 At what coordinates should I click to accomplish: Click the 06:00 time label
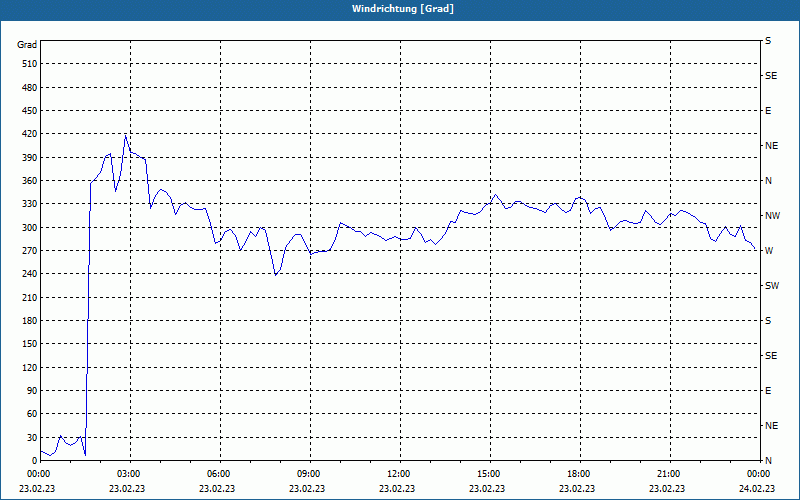[x=218, y=474]
